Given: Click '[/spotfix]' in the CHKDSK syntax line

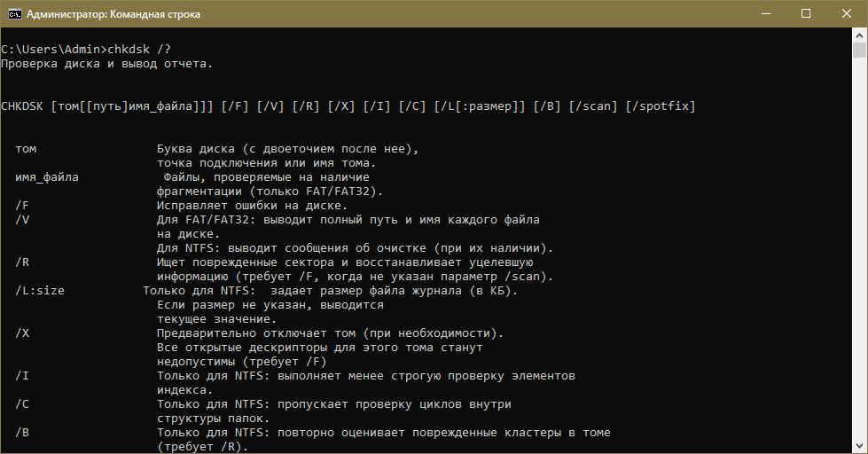Looking at the screenshot, I should point(661,106).
